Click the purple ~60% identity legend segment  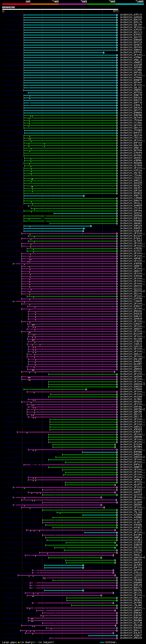(73, 4)
